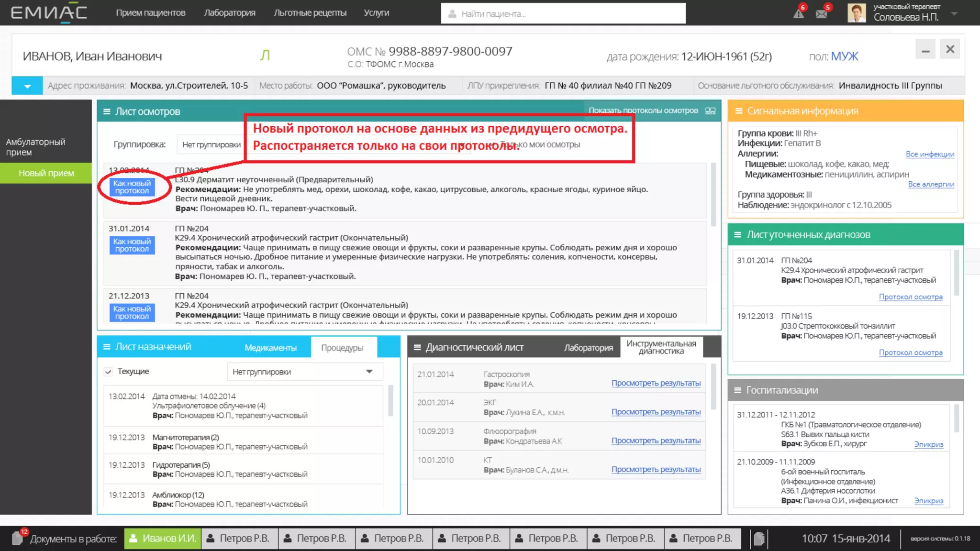Click the Диагностический лист menu icon

[x=417, y=348]
